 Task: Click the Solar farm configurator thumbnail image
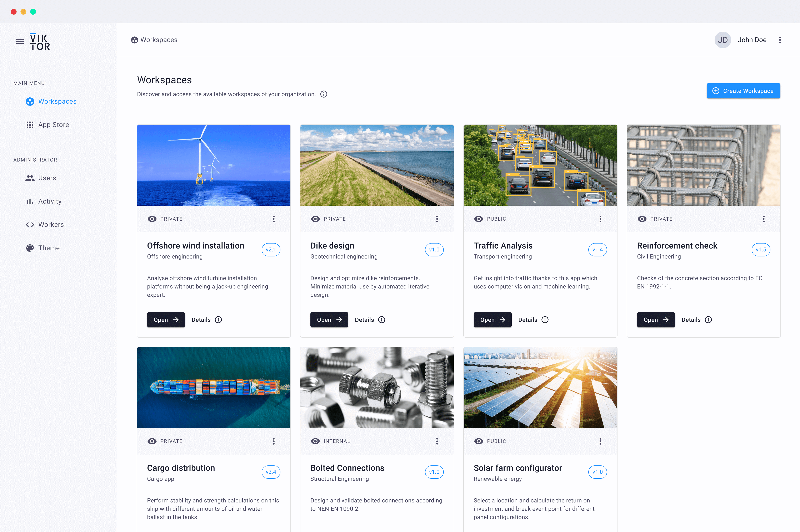[540, 387]
